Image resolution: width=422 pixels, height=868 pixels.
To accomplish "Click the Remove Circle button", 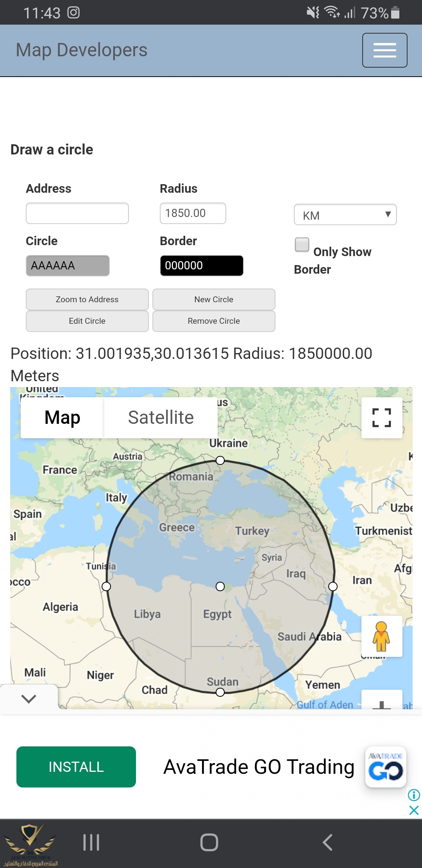I will (214, 321).
